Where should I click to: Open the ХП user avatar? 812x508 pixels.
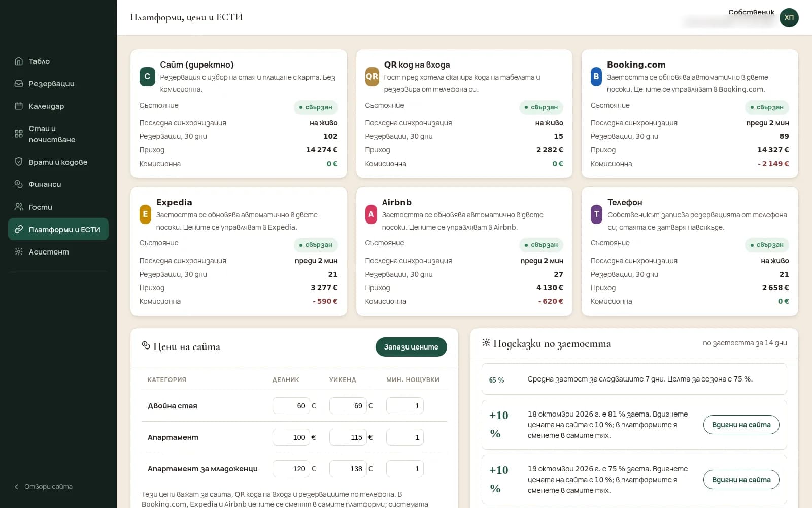click(x=789, y=18)
